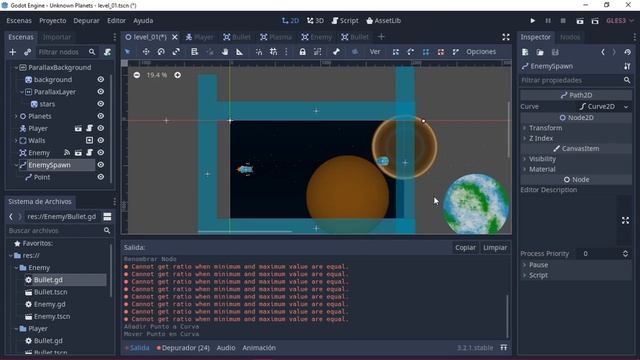This screenshot has height=360, width=640.
Task: Click Enemy's signals icon in scene tree
Action: pos(67,153)
